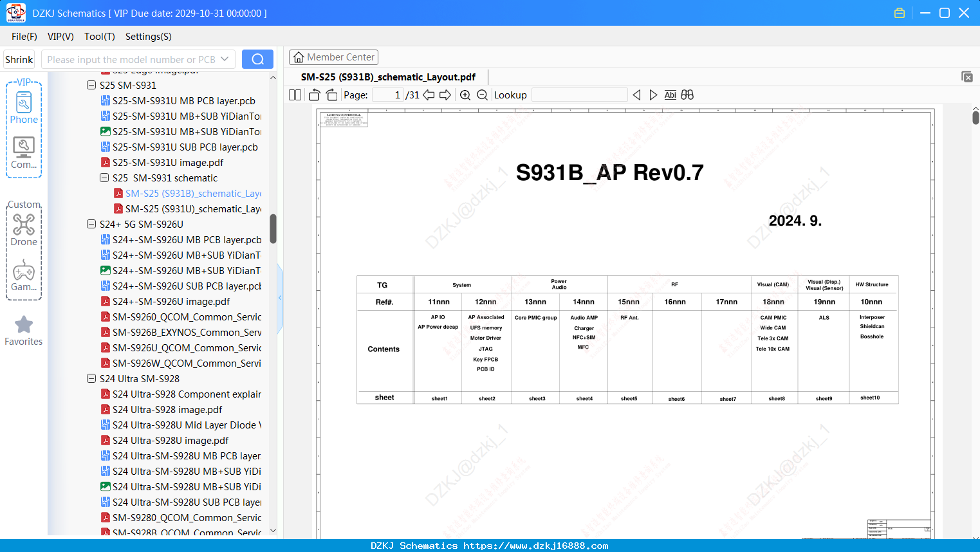Viewport: 980px width, 552px height.
Task: Click the model number search field
Action: [x=131, y=59]
